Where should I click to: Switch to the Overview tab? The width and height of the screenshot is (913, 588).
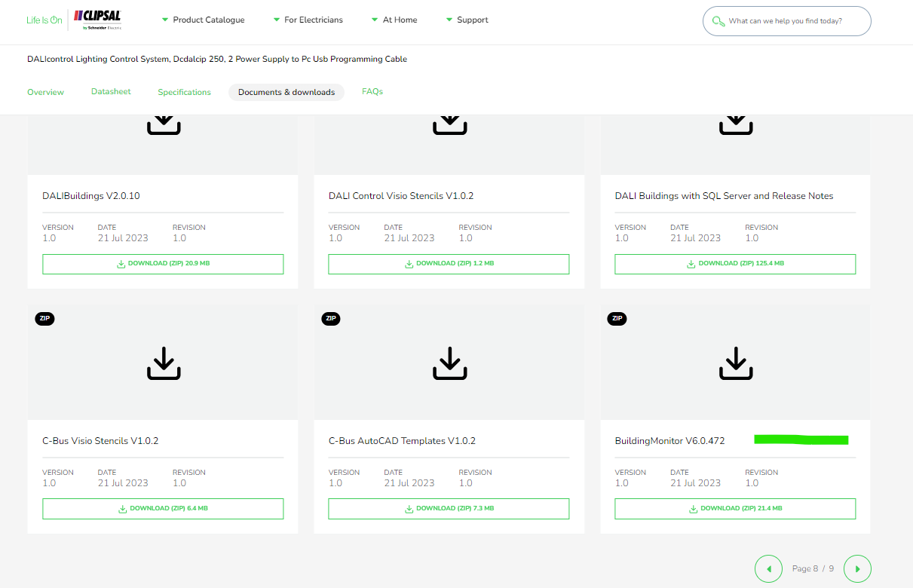tap(45, 92)
